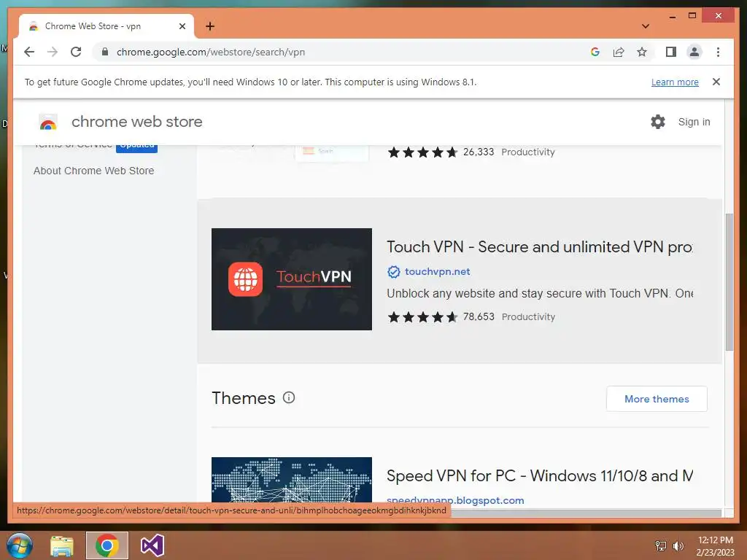
Task: Open Windows Start button
Action: 20,545
